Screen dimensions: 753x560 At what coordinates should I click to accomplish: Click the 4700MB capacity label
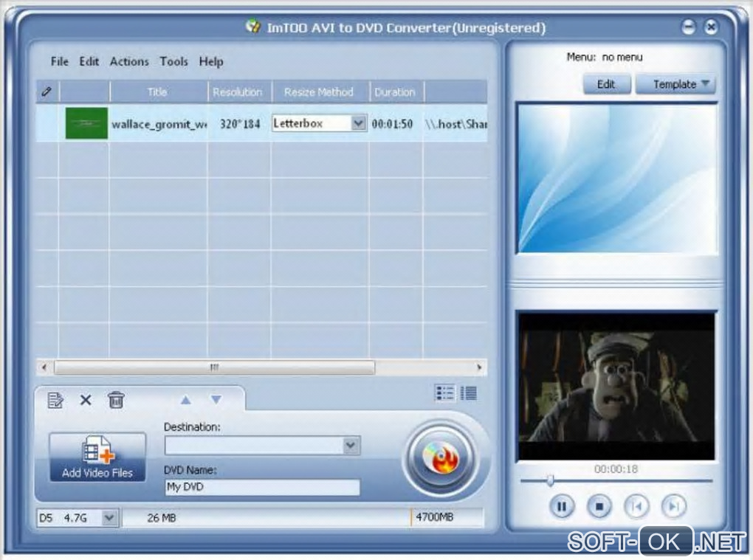[x=435, y=517]
